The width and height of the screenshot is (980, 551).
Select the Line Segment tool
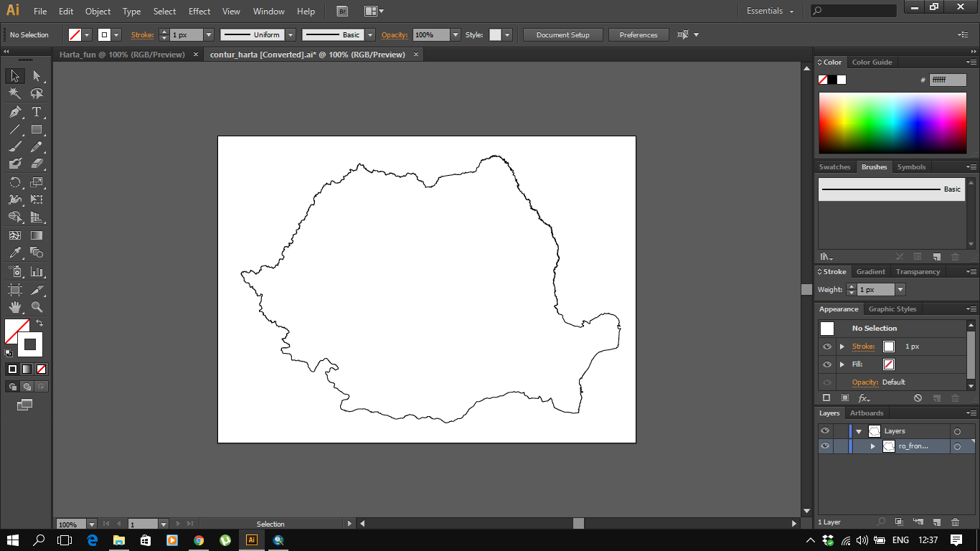click(15, 130)
